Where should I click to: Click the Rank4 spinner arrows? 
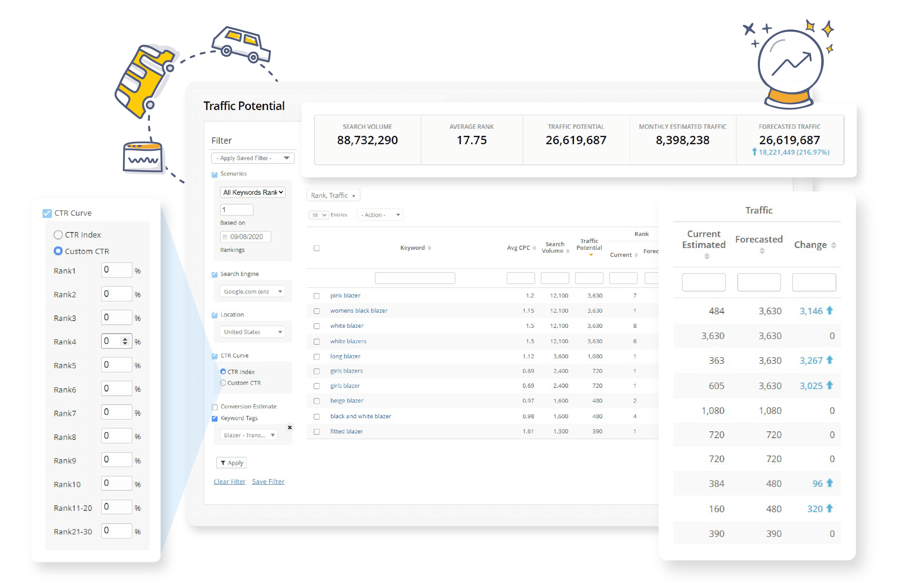point(125,341)
